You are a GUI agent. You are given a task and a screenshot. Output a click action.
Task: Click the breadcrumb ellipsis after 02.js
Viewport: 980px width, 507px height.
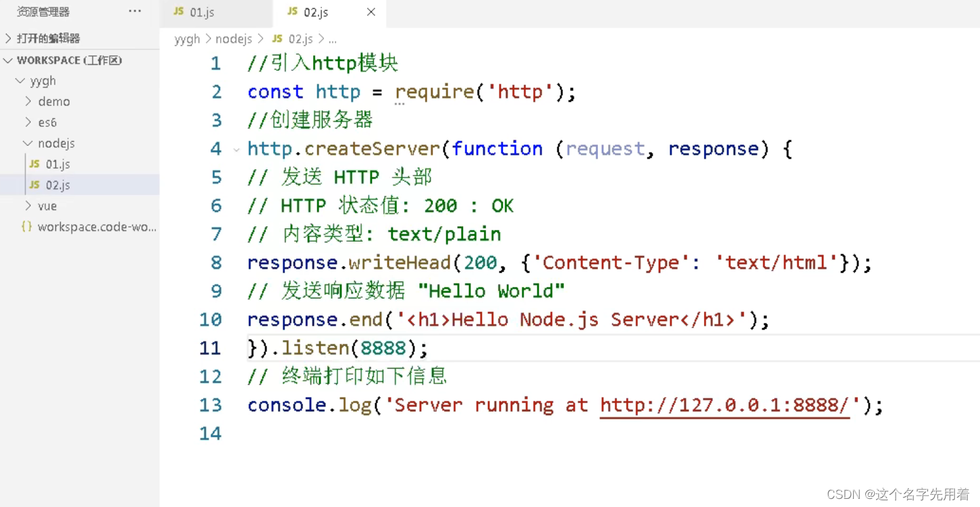332,40
